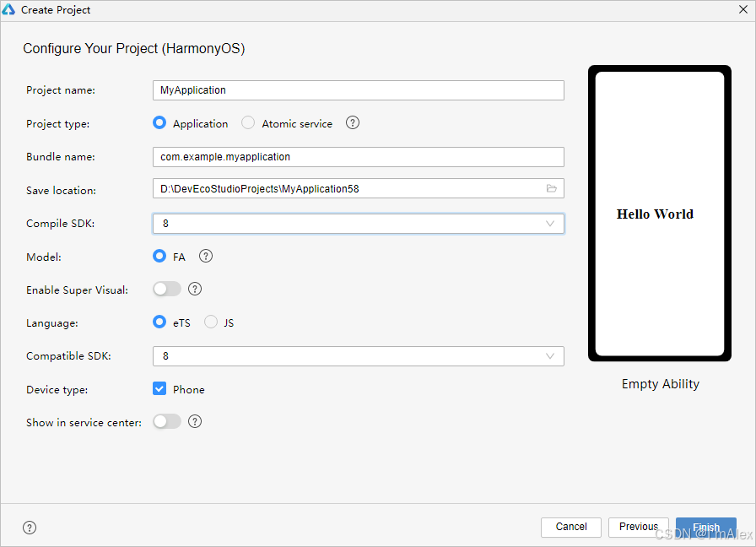Select the Application project type

click(x=159, y=123)
